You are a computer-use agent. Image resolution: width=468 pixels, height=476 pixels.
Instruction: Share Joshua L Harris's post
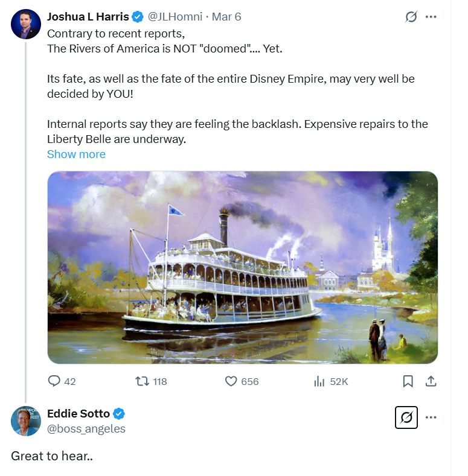[x=431, y=381]
